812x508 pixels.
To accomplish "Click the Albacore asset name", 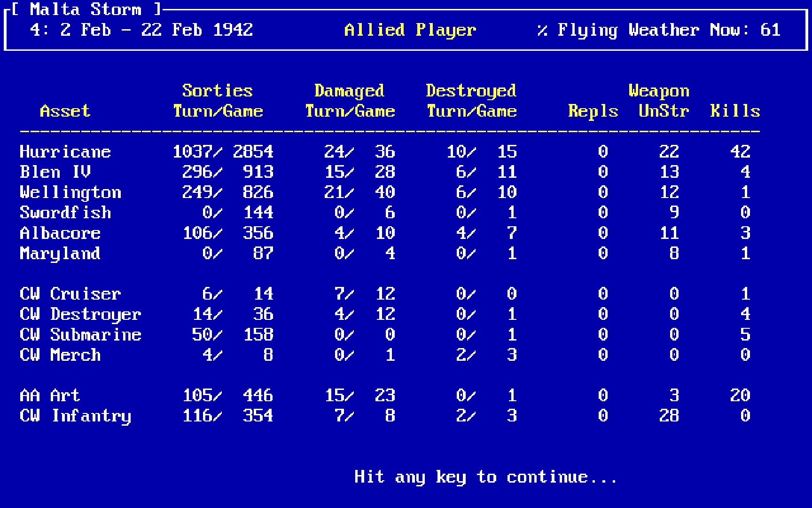I will [x=60, y=233].
